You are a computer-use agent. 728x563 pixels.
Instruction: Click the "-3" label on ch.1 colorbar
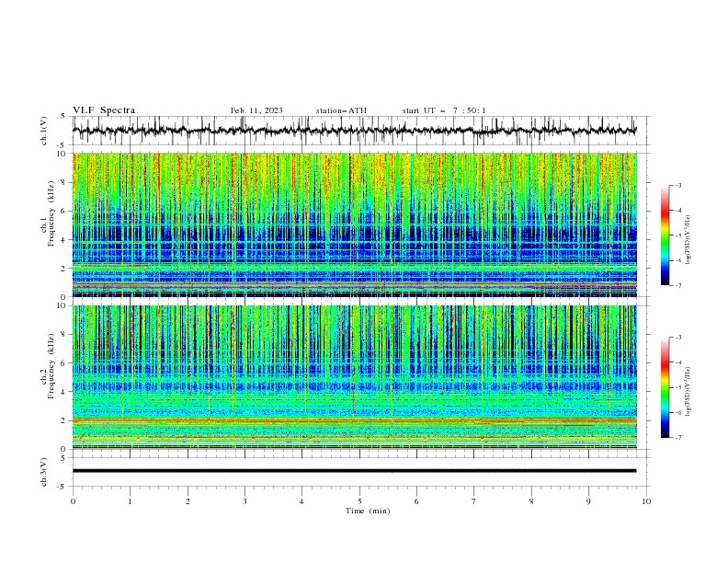coord(678,185)
